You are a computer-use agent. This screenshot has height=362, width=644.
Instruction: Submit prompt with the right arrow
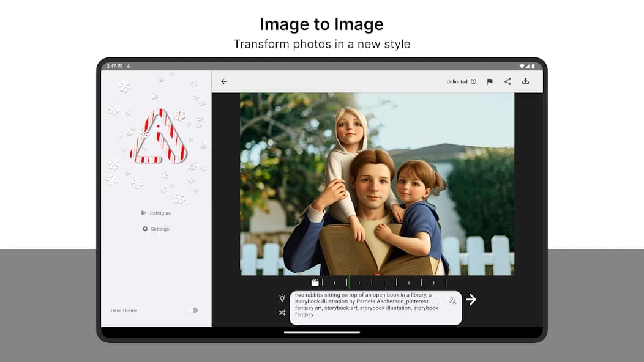pyautogui.click(x=471, y=300)
